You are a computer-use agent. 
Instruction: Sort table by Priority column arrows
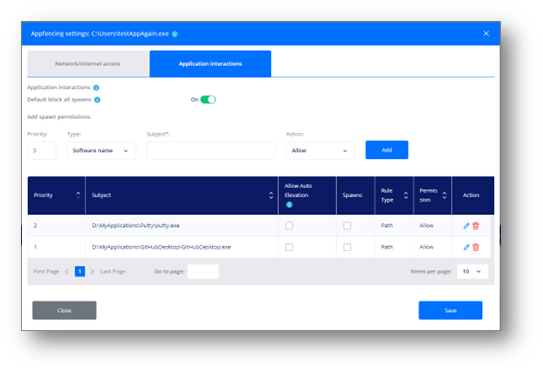[78, 195]
